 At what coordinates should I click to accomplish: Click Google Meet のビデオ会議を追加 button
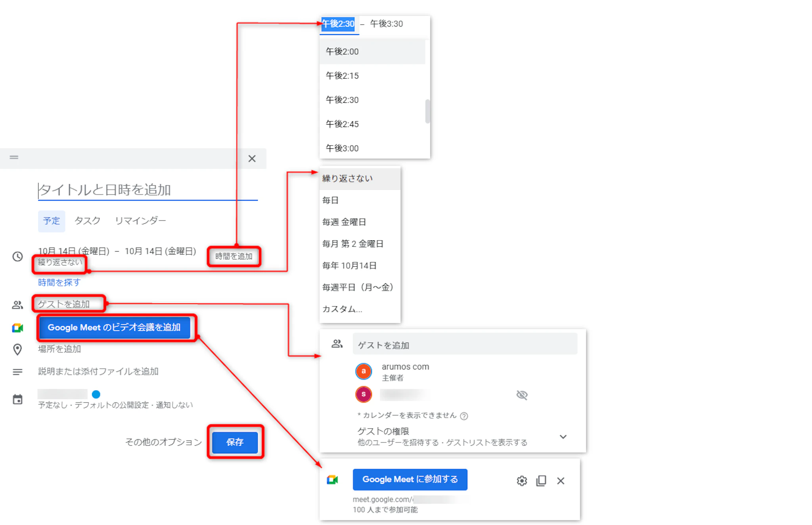pos(114,327)
